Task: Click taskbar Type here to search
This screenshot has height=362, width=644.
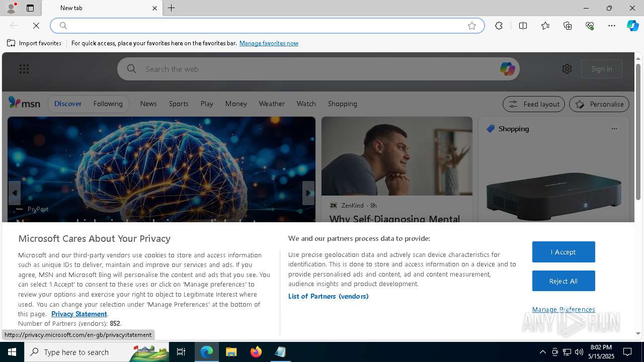Action: pos(97,352)
